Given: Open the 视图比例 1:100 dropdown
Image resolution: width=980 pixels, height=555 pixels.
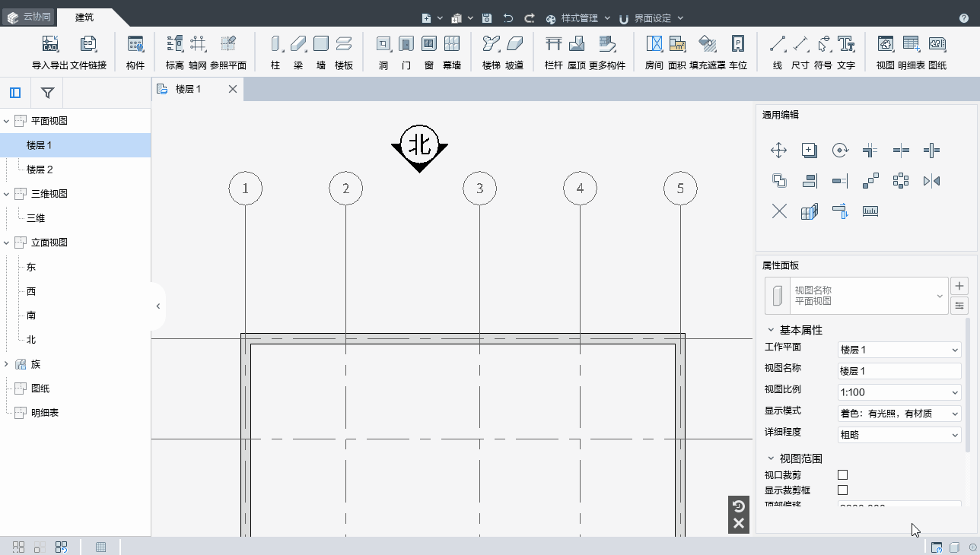Looking at the screenshot, I should point(899,392).
